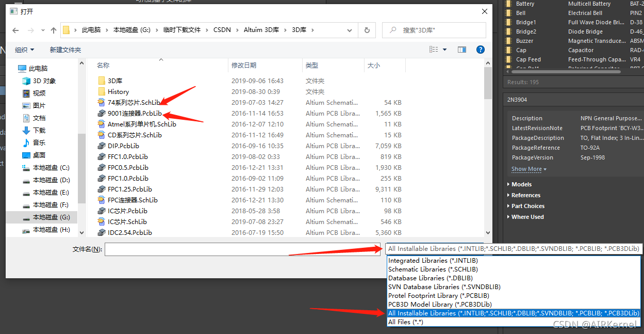Select IC芯片.PcbLib file

tap(127, 211)
